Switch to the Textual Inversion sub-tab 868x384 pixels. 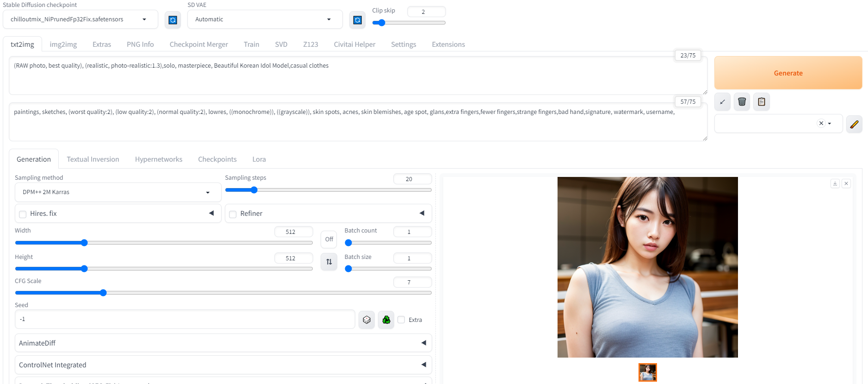(93, 159)
